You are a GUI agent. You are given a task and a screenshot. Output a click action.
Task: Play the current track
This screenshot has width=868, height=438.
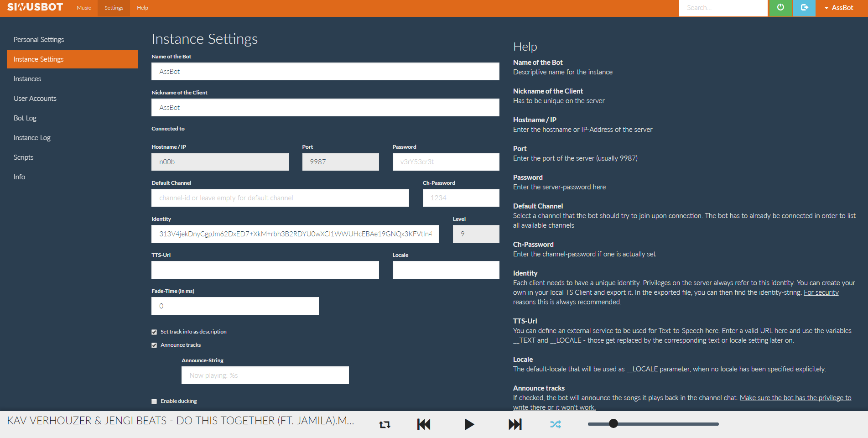469,425
